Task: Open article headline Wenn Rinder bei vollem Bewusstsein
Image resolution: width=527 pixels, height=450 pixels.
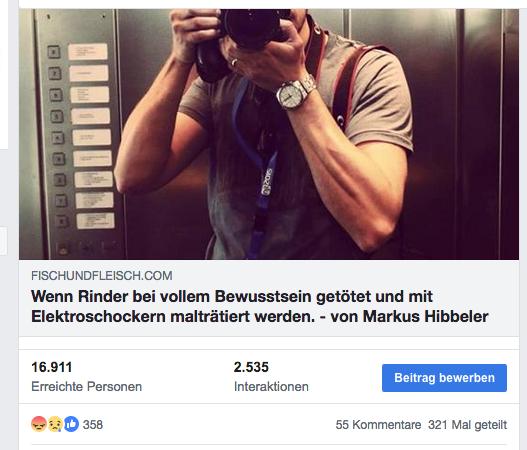Action: click(259, 306)
